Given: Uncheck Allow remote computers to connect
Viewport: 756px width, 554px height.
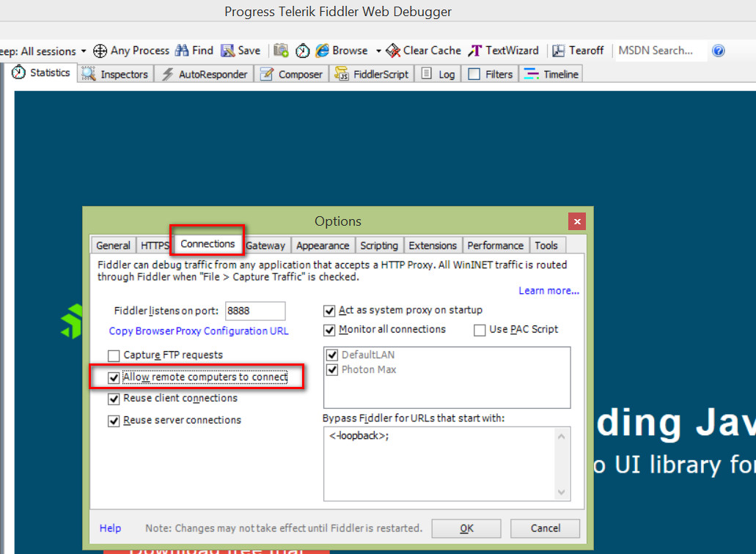Looking at the screenshot, I should [x=114, y=377].
